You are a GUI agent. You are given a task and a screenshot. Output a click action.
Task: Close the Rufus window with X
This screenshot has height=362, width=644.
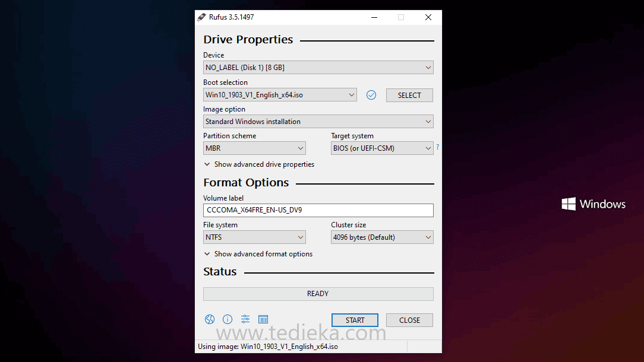428,17
